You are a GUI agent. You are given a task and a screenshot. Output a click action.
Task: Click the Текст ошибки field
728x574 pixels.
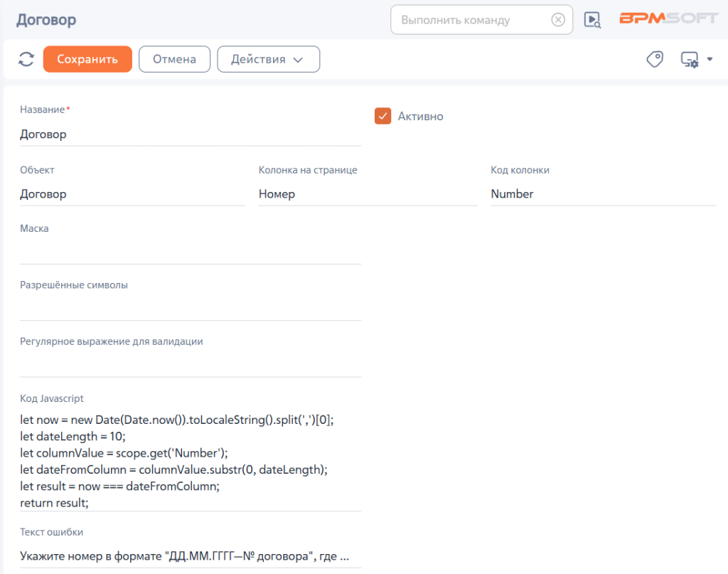pyautogui.click(x=191, y=556)
